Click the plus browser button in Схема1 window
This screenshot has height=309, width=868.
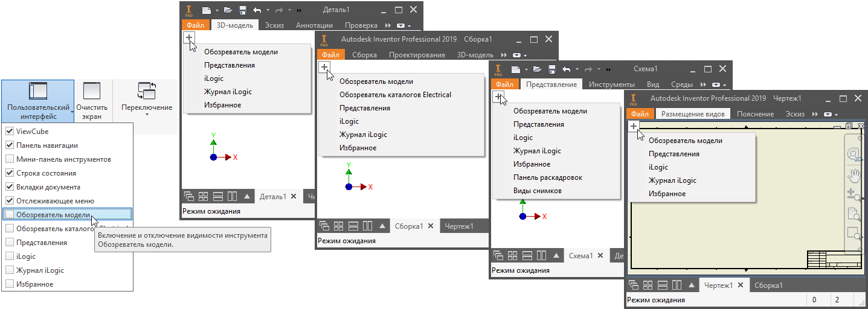tap(498, 97)
